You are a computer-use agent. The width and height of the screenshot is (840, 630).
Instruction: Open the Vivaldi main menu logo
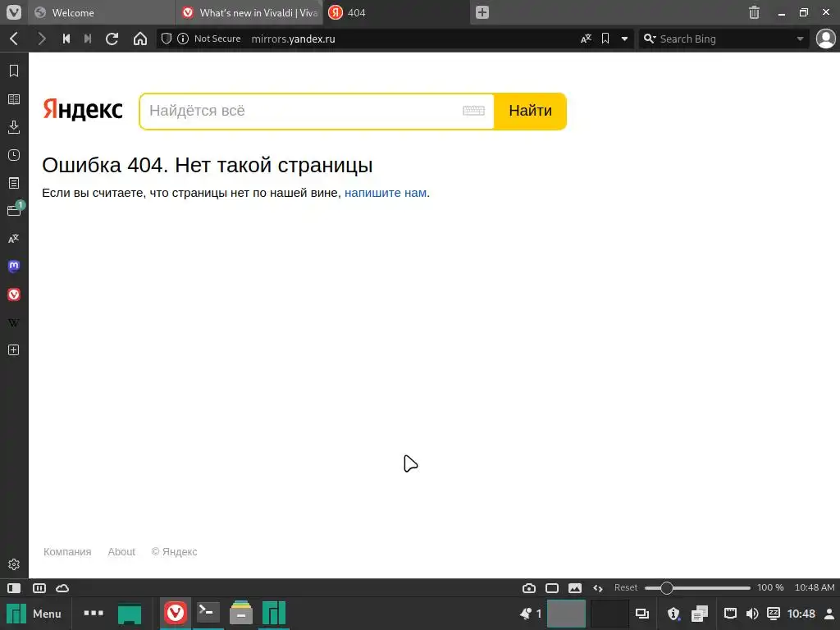tap(13, 12)
